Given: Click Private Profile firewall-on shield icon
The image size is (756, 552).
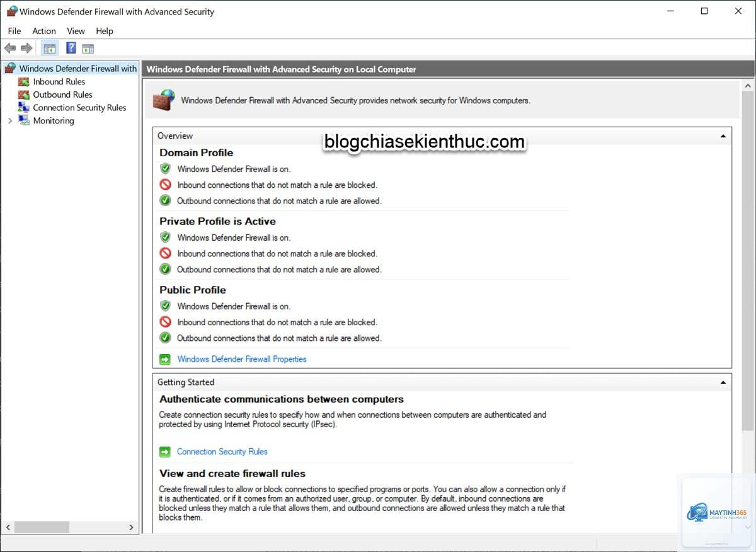Looking at the screenshot, I should tap(165, 238).
